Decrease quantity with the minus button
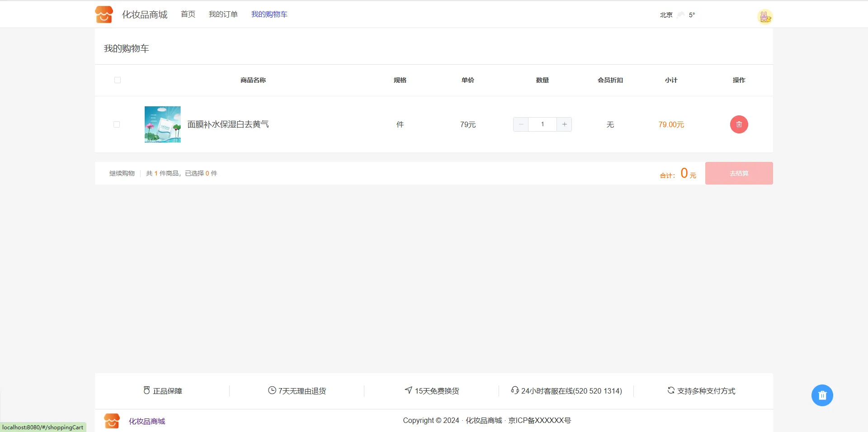The image size is (868, 432). (521, 124)
